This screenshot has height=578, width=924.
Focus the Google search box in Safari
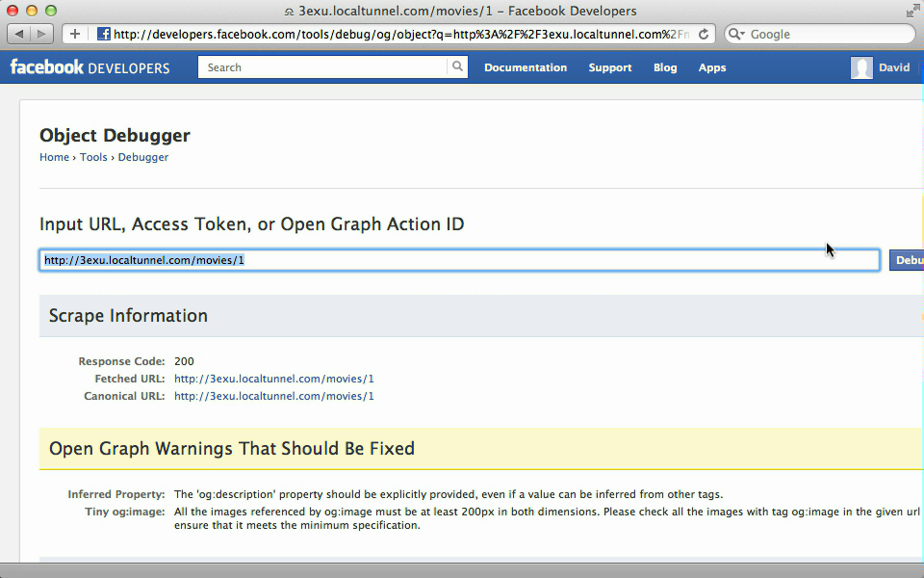820,34
